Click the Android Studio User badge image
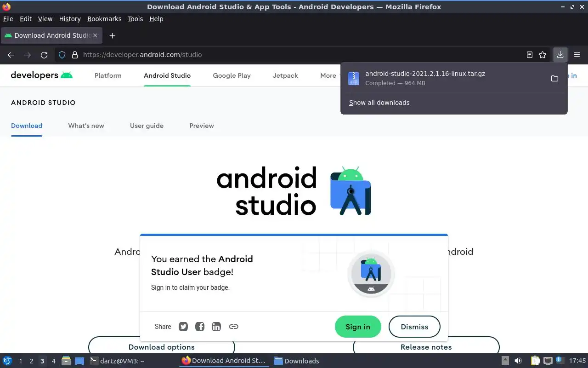 tap(371, 274)
